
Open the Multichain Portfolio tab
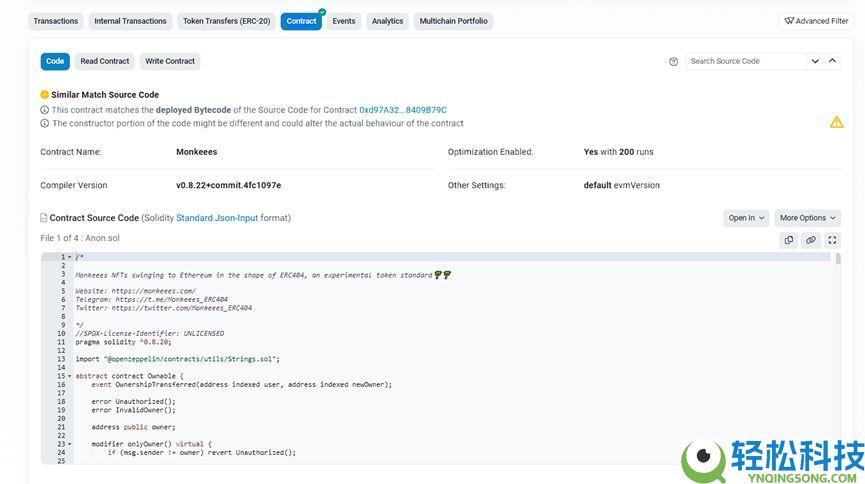pos(453,21)
